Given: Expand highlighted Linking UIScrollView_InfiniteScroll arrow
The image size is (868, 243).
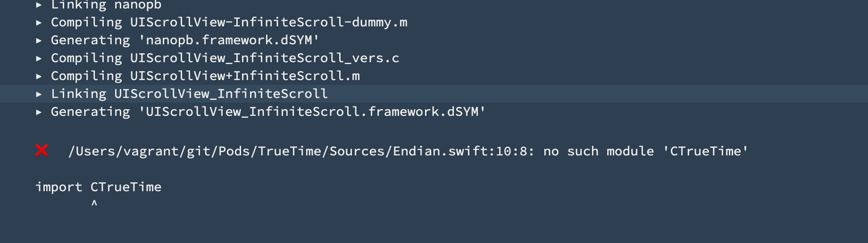Looking at the screenshot, I should [x=39, y=94].
